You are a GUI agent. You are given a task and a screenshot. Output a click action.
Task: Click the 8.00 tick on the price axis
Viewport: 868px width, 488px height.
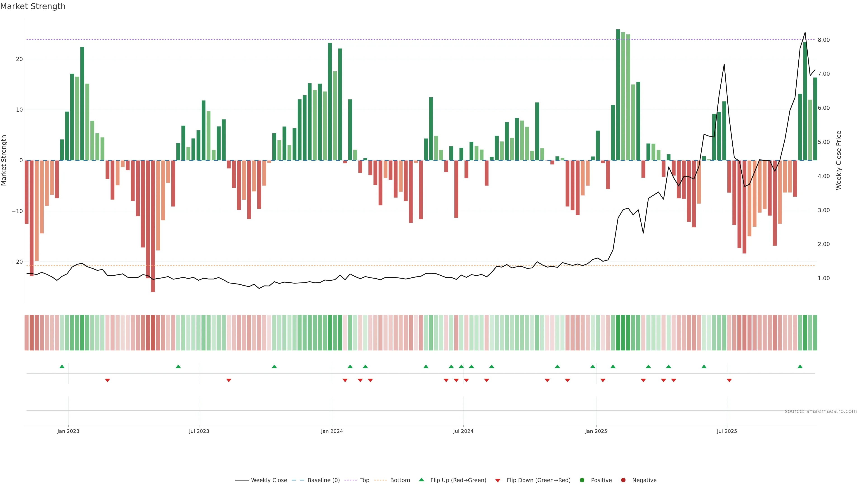pyautogui.click(x=823, y=40)
